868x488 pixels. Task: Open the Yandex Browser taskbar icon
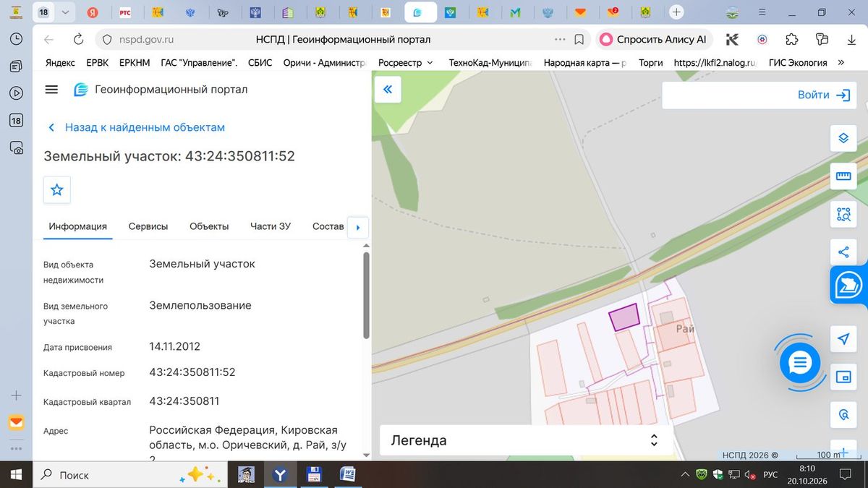(x=280, y=475)
